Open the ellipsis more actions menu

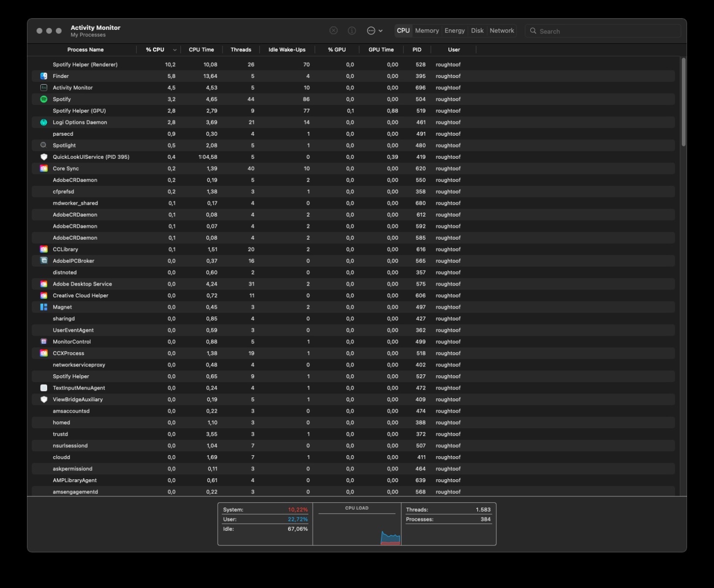(375, 30)
